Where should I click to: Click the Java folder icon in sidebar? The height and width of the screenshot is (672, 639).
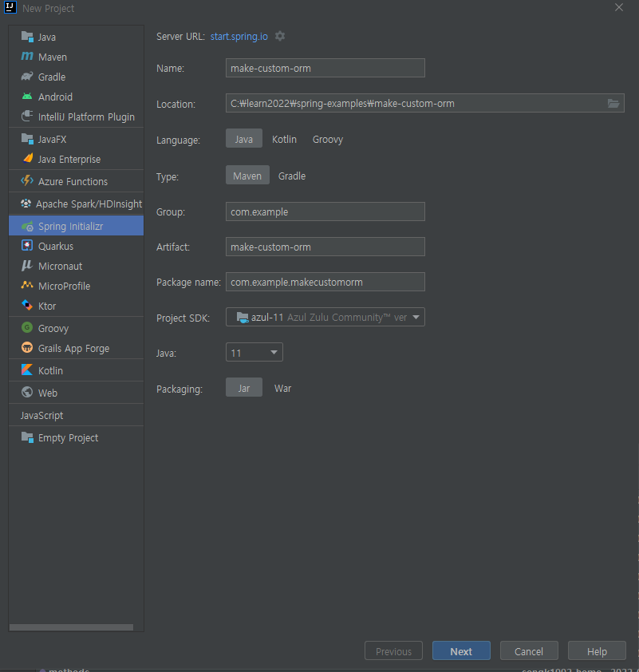tap(27, 37)
